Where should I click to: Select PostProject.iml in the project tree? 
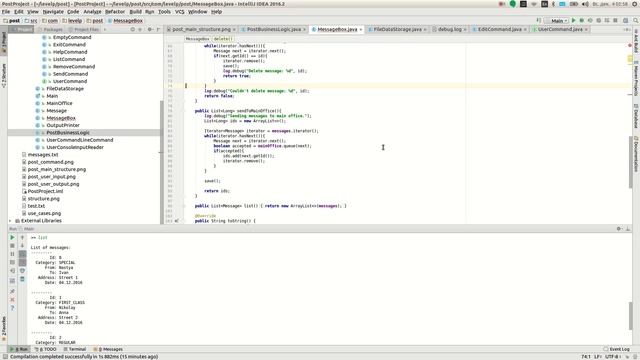point(45,191)
